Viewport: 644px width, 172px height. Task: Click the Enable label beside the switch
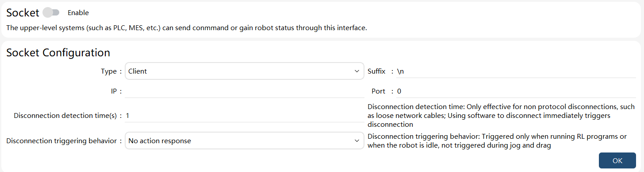pos(78,13)
